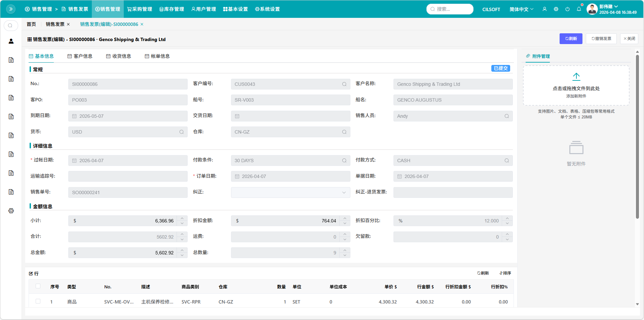Image resolution: width=644 pixels, height=320 pixels.
Task: Open the 库存管理 menu
Action: (x=172, y=9)
